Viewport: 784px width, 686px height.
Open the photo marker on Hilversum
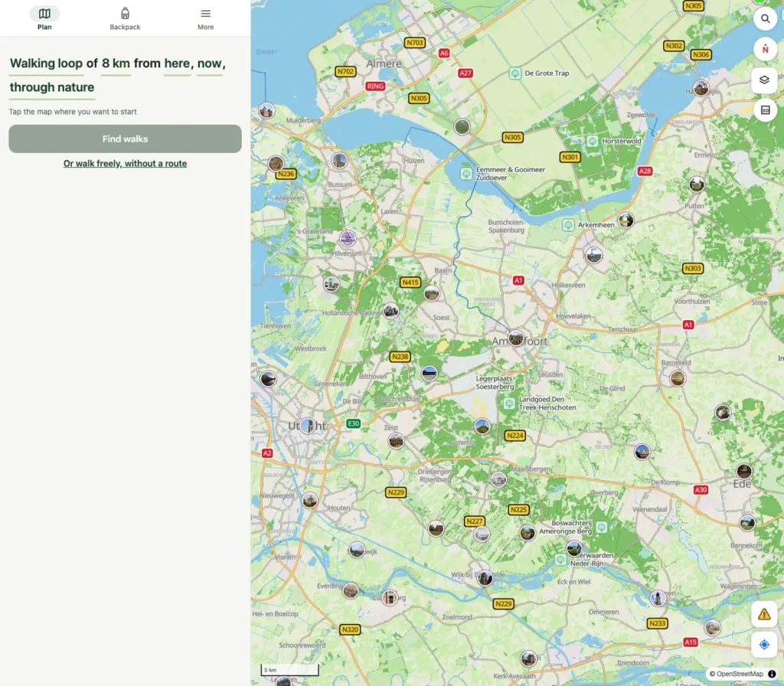coord(348,238)
